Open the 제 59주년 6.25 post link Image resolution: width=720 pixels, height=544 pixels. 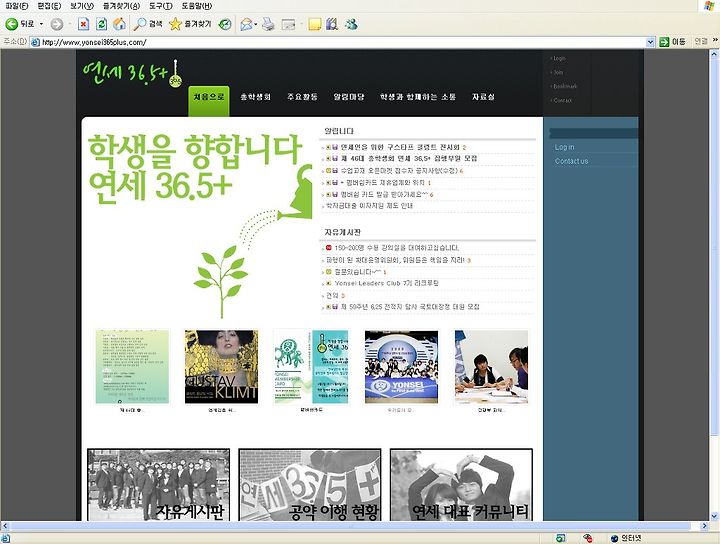(410, 307)
